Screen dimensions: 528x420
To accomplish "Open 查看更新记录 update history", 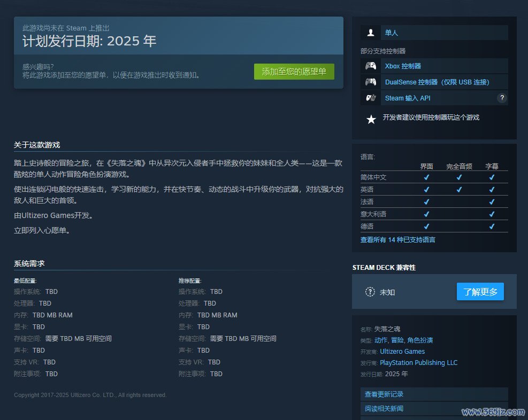I will (x=434, y=394).
